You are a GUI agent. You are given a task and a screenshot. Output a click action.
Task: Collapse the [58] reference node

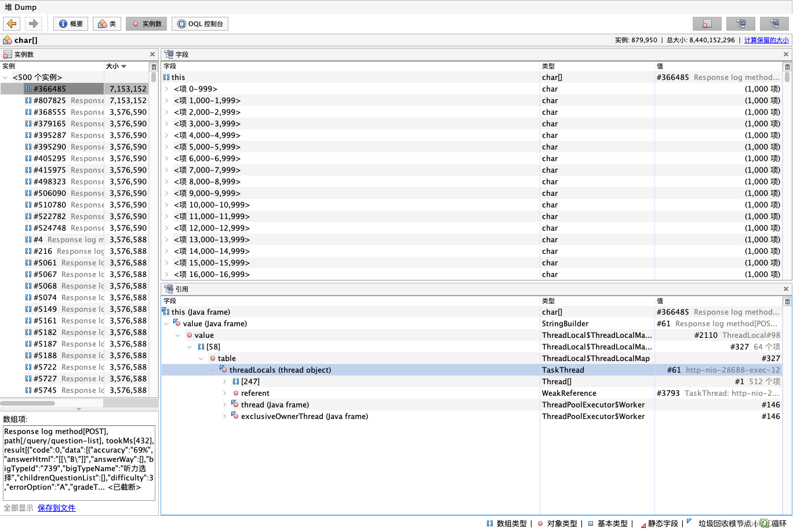[x=190, y=347]
